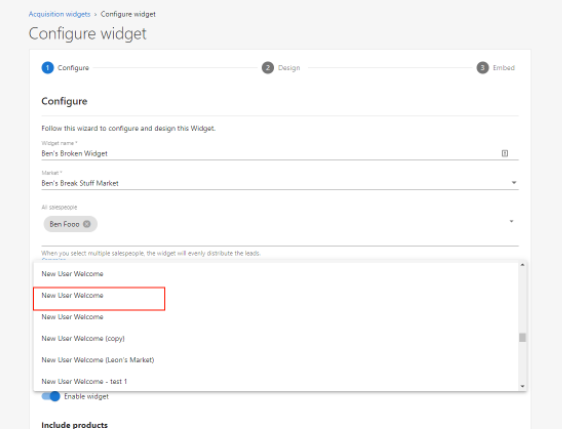The height and width of the screenshot is (432, 562).
Task: Pick New User Welcome - test 1
Action: (x=276, y=381)
